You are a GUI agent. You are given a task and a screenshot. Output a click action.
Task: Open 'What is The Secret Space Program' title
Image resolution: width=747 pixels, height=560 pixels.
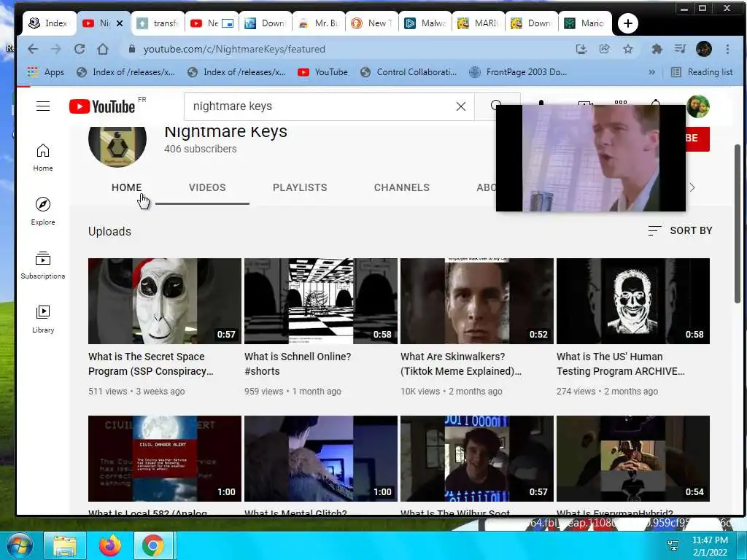tap(150, 364)
